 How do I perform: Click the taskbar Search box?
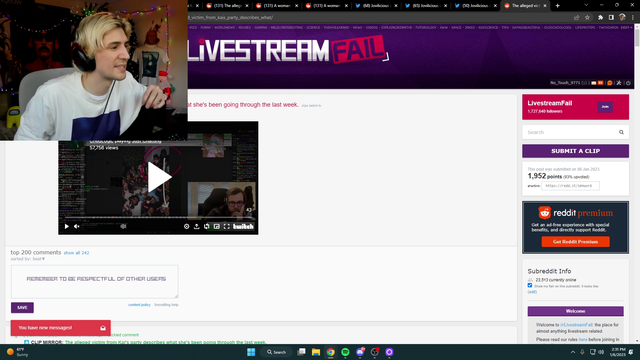pos(276,352)
